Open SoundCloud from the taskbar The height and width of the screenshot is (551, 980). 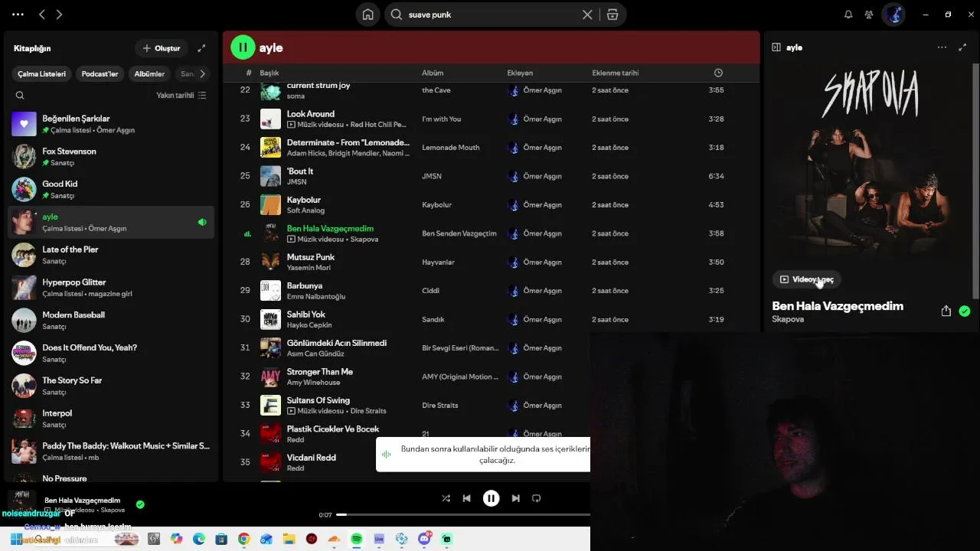[x=334, y=539]
